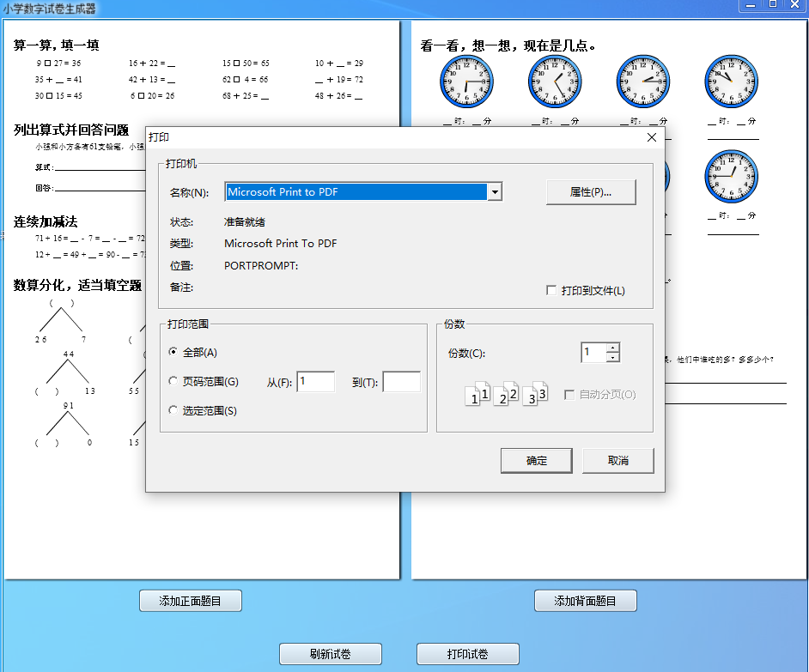Click the location text PORTPROMPT:

tap(261, 265)
